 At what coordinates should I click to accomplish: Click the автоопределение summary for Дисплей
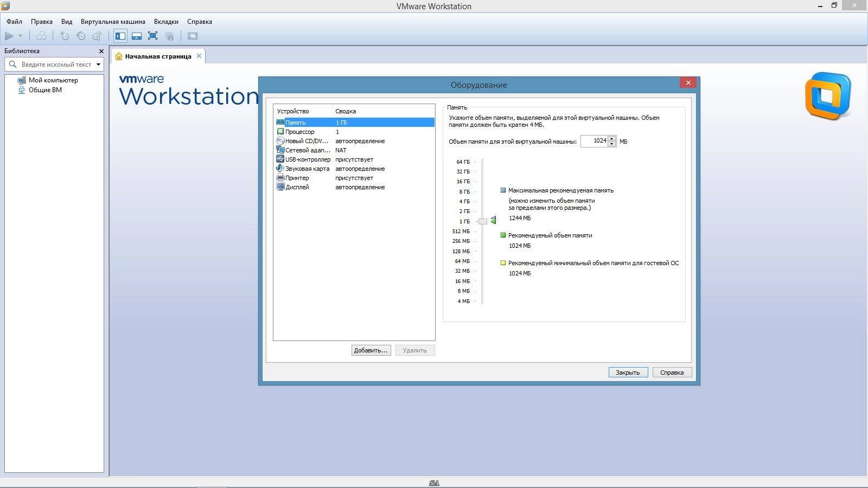(x=360, y=187)
